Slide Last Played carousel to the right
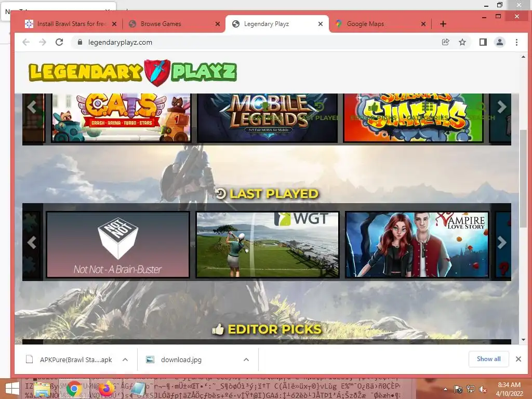Image resolution: width=532 pixels, height=399 pixels. 502,242
